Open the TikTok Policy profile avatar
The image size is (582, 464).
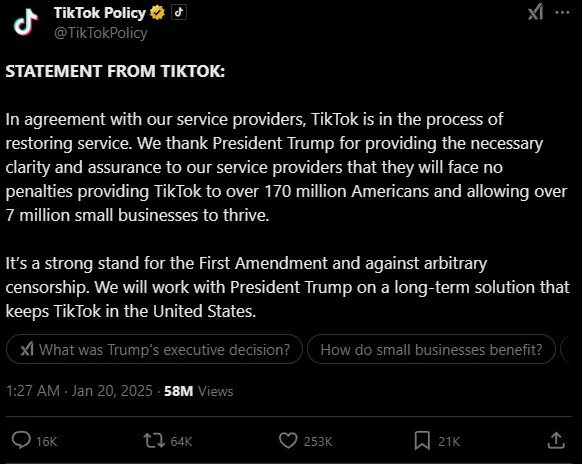tap(26, 22)
